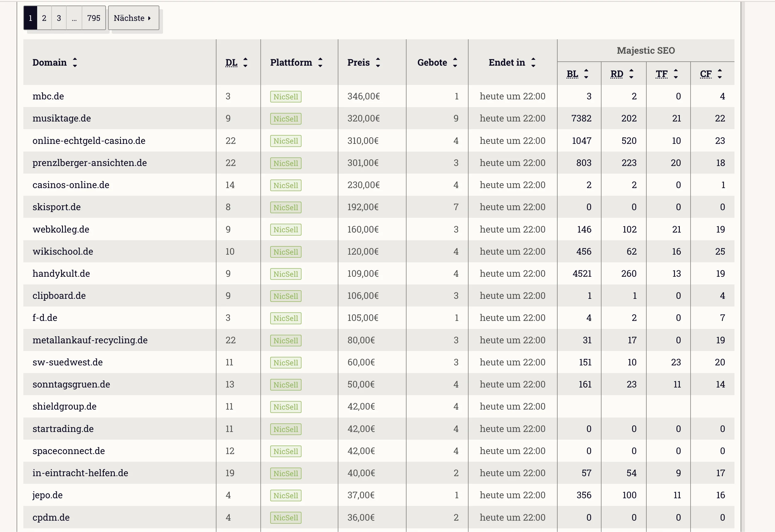
Task: Open musiktage.de domain entry
Action: coord(61,118)
